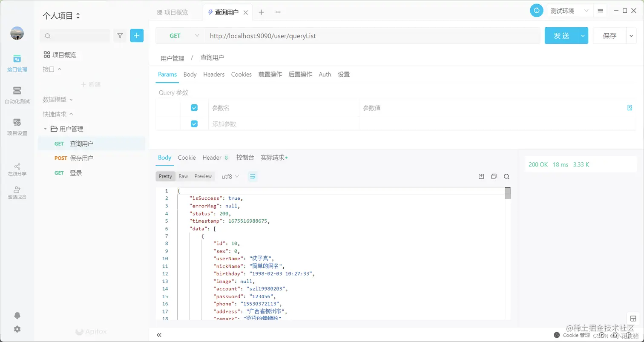Open the 项目设置 sidebar section
Viewport: 644px width, 342px height.
pos(17,127)
